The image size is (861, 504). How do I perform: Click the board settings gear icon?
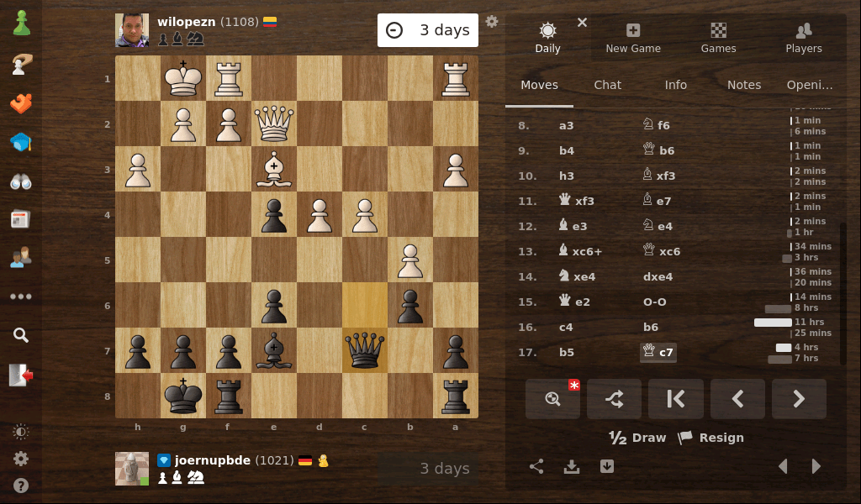click(492, 22)
